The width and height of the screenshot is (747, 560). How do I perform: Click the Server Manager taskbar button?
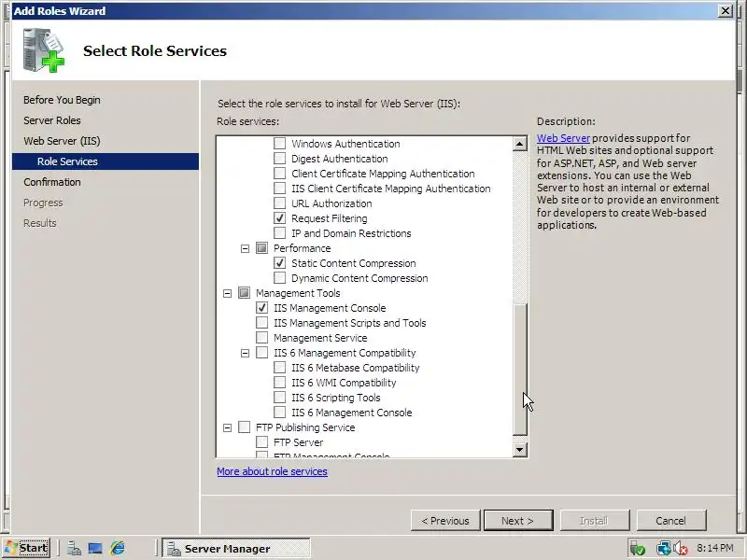236,548
